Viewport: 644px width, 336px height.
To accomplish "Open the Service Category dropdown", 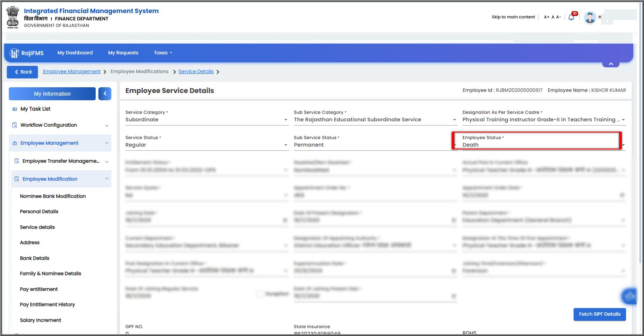I will point(207,119).
